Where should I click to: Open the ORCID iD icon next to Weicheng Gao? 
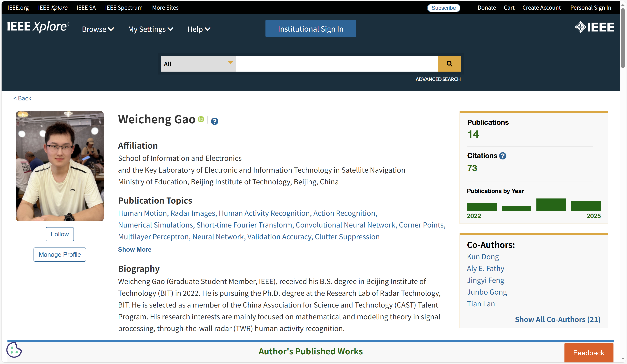point(201,119)
